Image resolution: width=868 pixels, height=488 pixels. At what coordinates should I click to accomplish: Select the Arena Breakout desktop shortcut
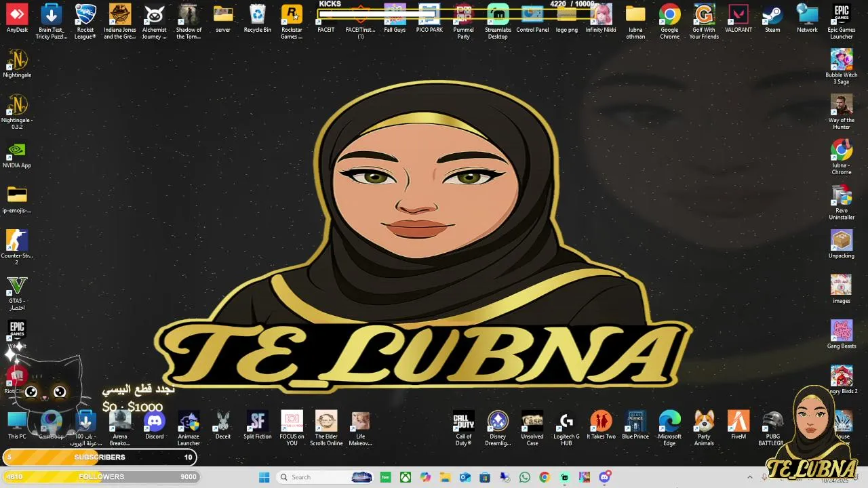point(120,428)
